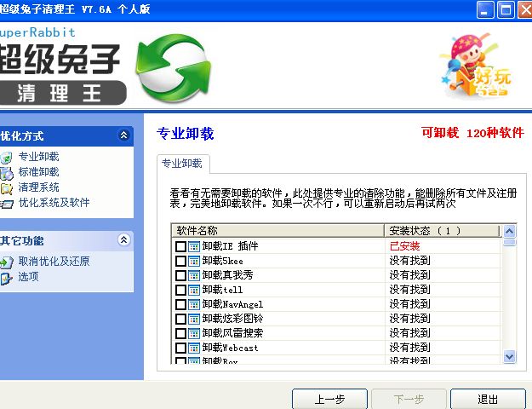Screen dimensions: 532x409
Task: Sort by 软件名称 column header
Action: click(x=277, y=231)
